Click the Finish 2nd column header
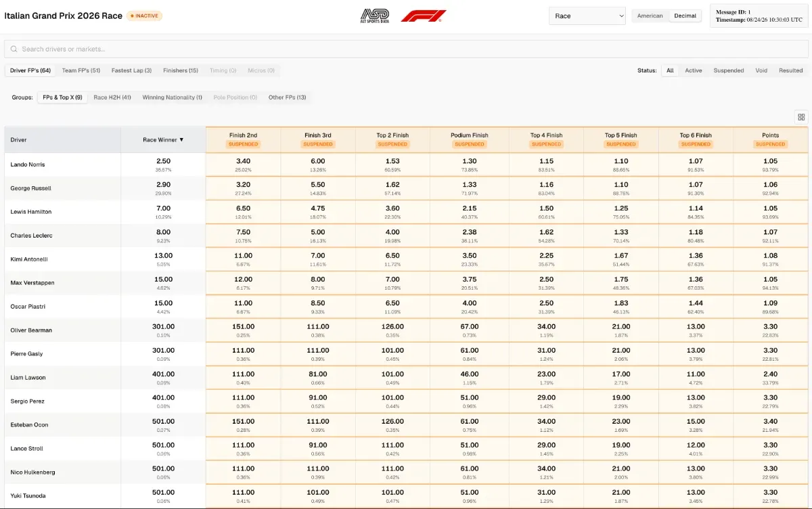The width and height of the screenshot is (812, 509). pyautogui.click(x=243, y=139)
